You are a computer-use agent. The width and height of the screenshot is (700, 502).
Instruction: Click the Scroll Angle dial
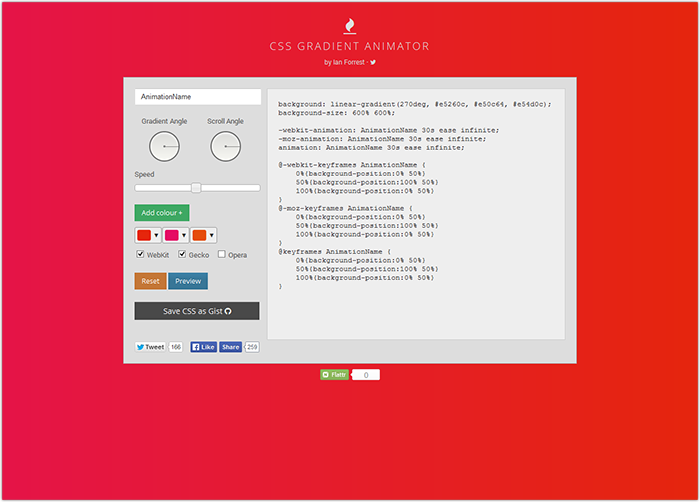(225, 146)
